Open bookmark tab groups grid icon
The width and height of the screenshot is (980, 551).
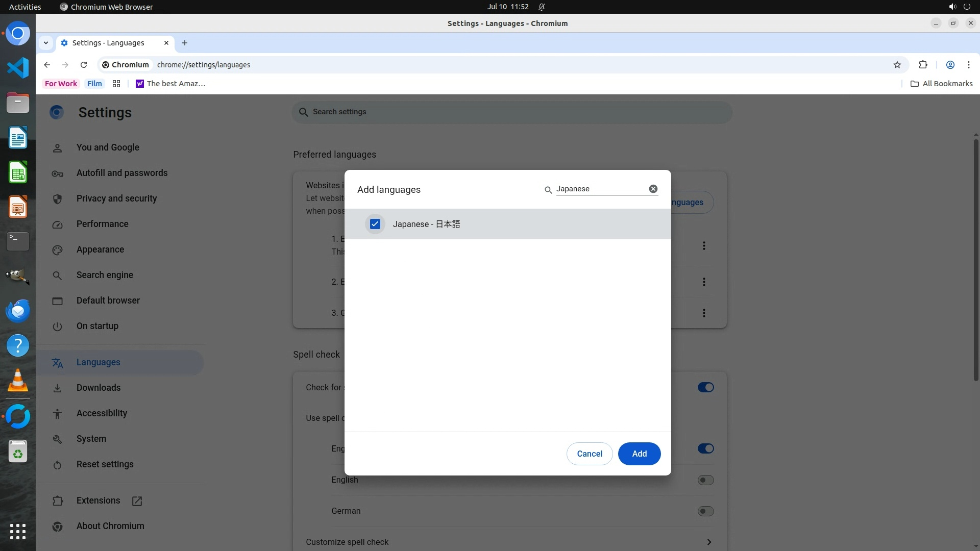[x=116, y=84]
